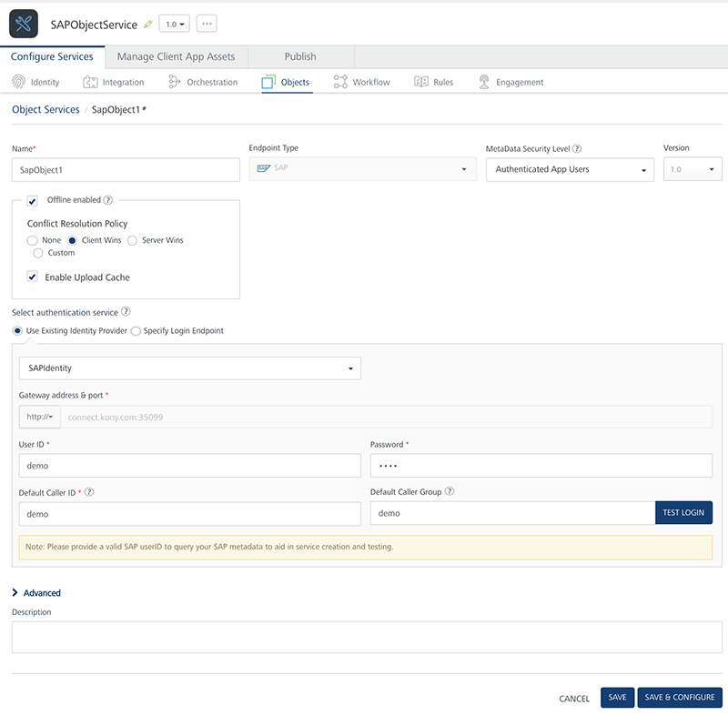Select Use Existing Identity Provider
This screenshot has height=725, width=728.
pyautogui.click(x=17, y=331)
